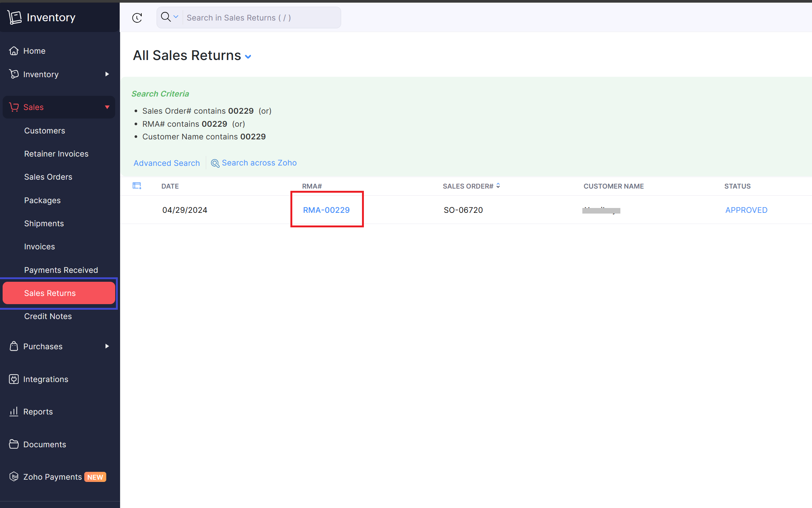Image resolution: width=812 pixels, height=508 pixels.
Task: Open Payments Received
Action: pyautogui.click(x=61, y=270)
